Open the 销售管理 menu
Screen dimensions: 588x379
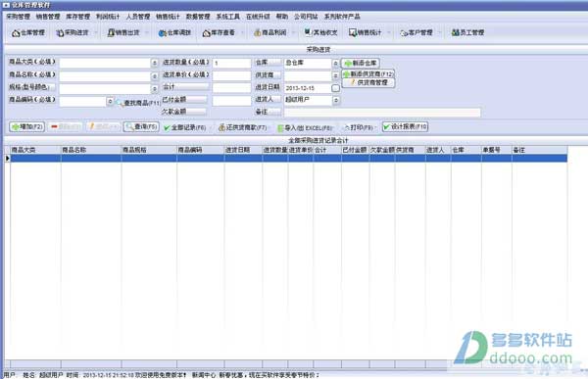(x=48, y=17)
